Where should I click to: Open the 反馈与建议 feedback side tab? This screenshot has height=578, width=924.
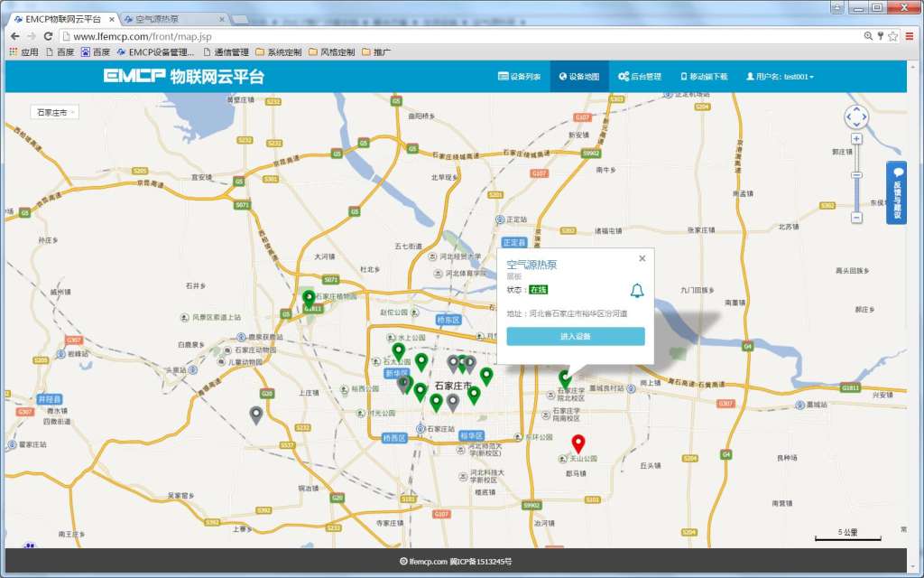[x=896, y=193]
